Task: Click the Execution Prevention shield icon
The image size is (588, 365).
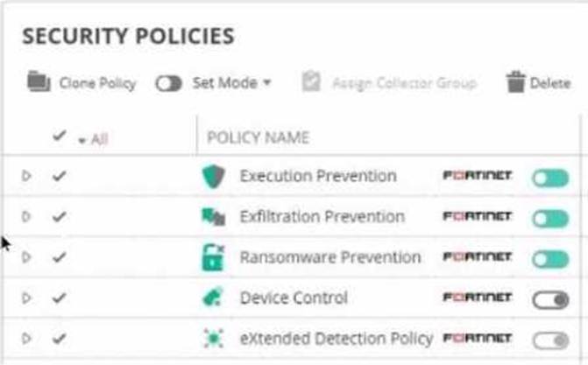Action: click(213, 177)
